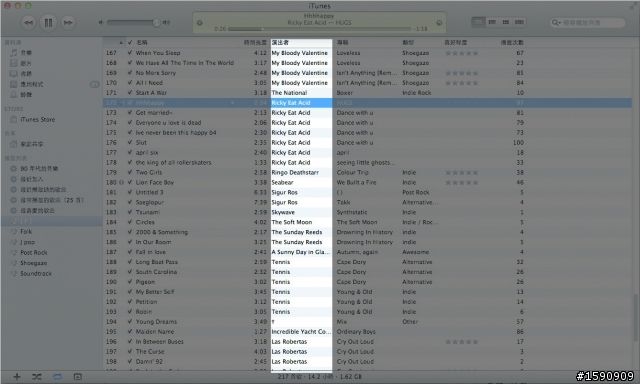Click exclamation icon beside row 180
The width and height of the screenshot is (640, 384).
[121, 182]
